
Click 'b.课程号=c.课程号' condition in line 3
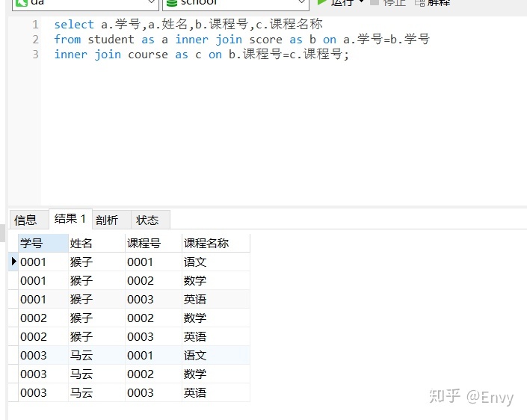tap(286, 54)
